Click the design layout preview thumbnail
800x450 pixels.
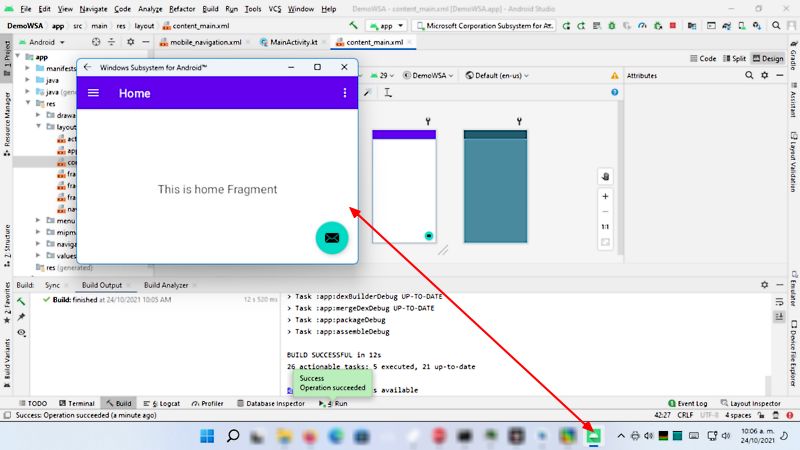coord(404,186)
